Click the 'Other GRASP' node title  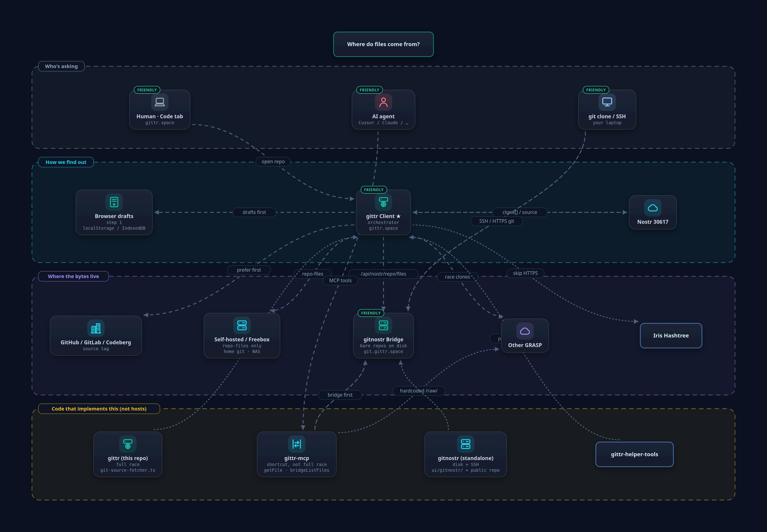coord(525,345)
